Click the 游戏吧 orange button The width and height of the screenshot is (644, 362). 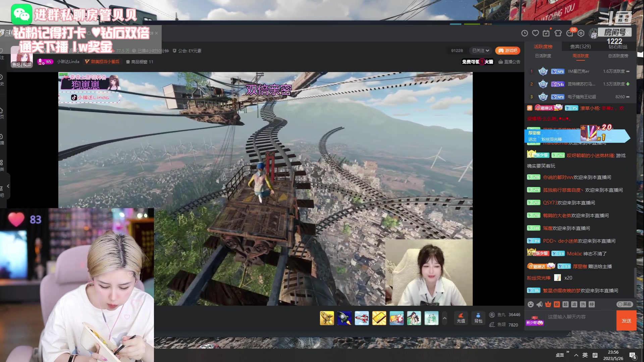[508, 51]
